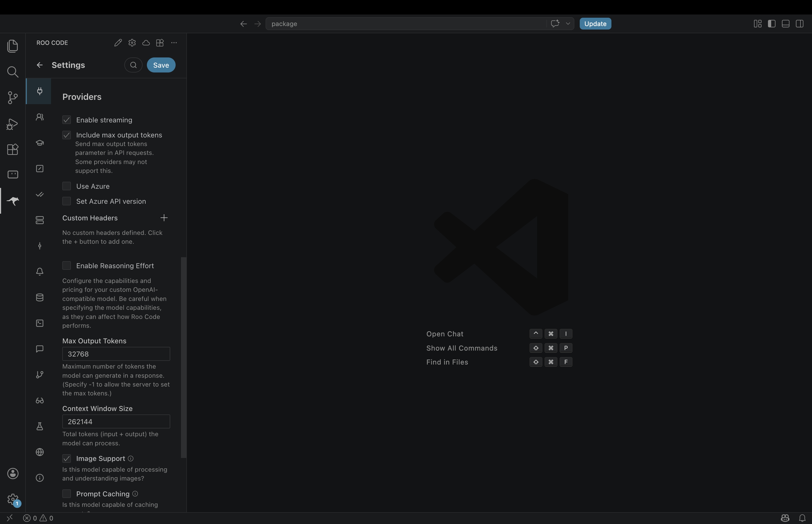This screenshot has width=812, height=524.
Task: Open the Explorer view in the activity bar
Action: 13,46
